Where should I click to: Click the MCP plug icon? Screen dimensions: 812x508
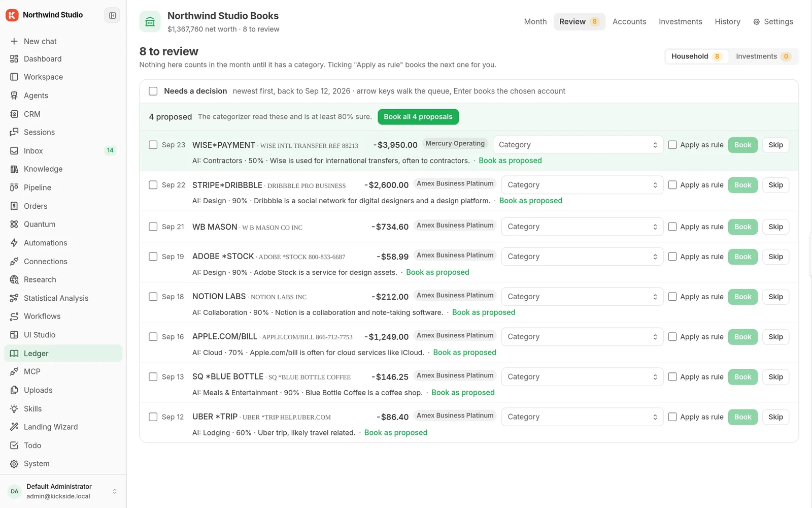14,372
